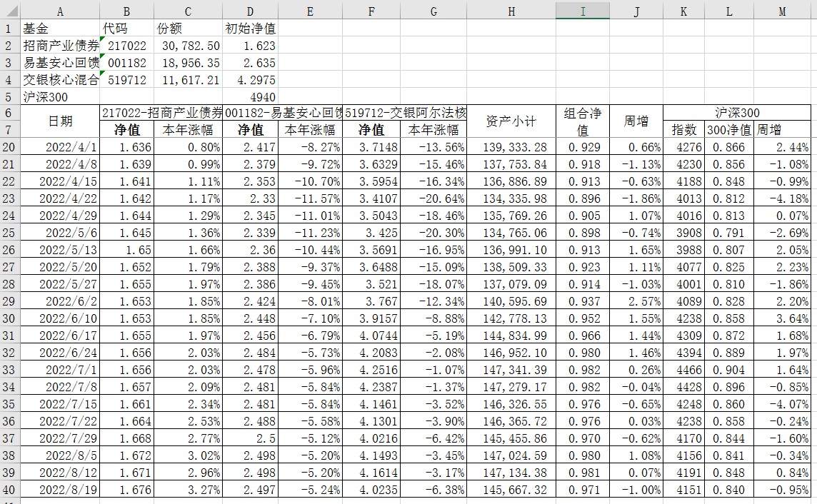Screen dimensions: 817x504
Task: Click date cell 2022/4/22
Action: click(60, 198)
